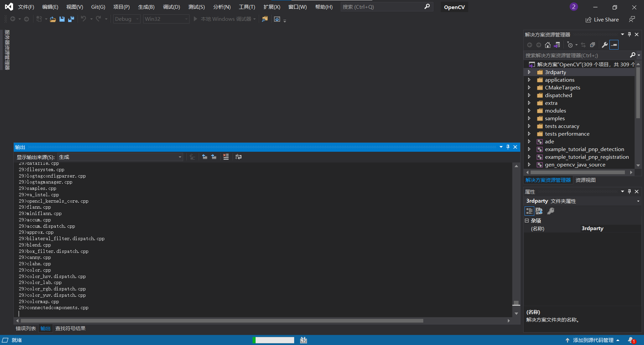Click the Output panel horizontal scrollbar

click(x=222, y=321)
